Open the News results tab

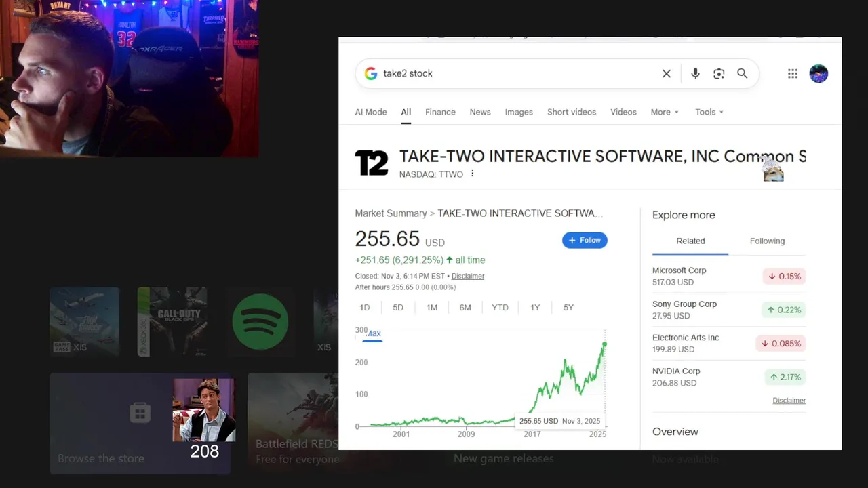tap(480, 112)
